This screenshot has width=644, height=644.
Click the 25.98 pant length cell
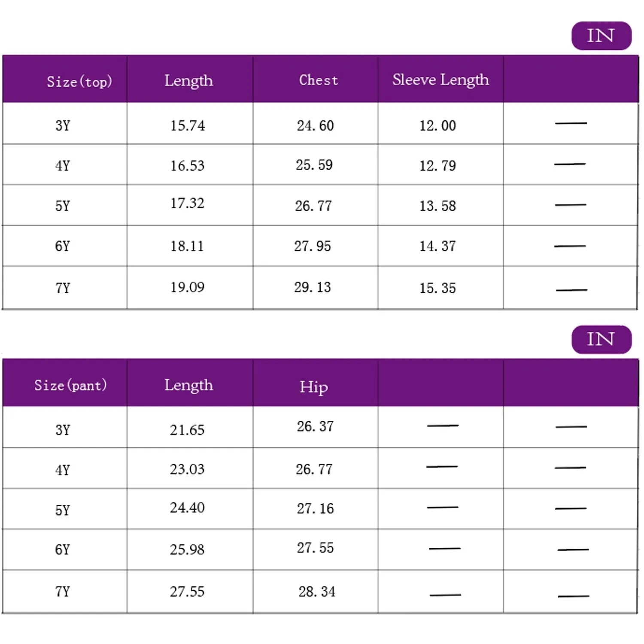[187, 550]
